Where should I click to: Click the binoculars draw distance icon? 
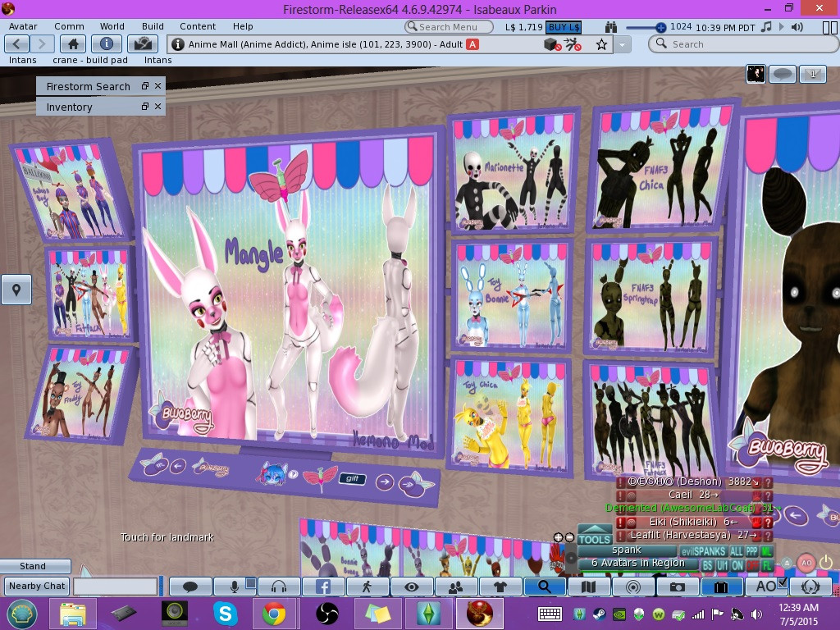[x=610, y=27]
